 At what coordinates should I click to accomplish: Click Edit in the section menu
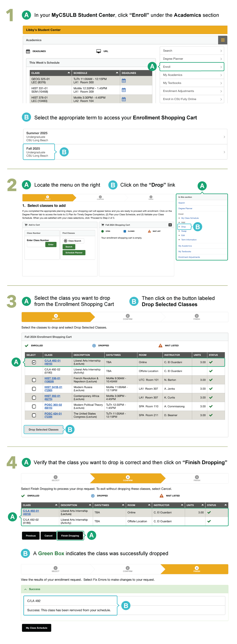click(183, 235)
